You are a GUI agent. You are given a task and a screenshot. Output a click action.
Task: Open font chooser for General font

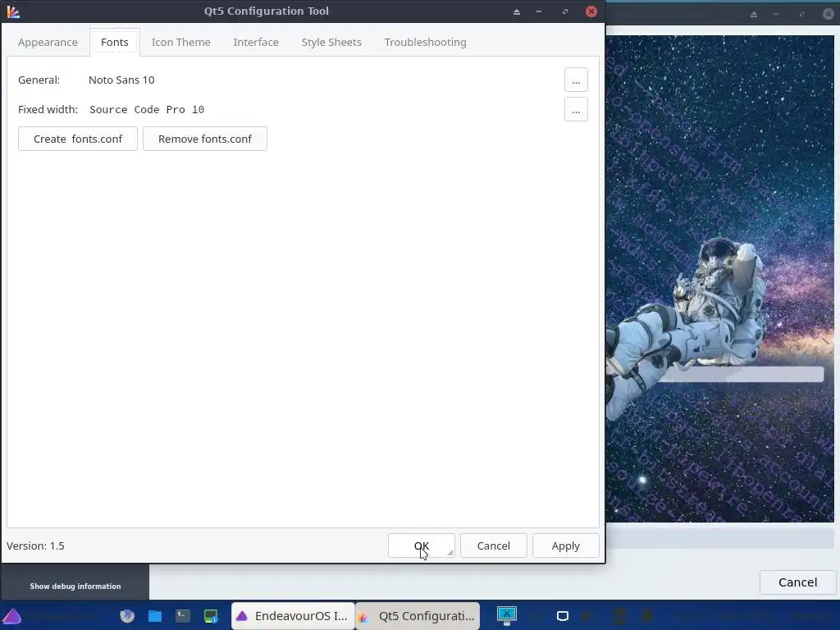576,80
